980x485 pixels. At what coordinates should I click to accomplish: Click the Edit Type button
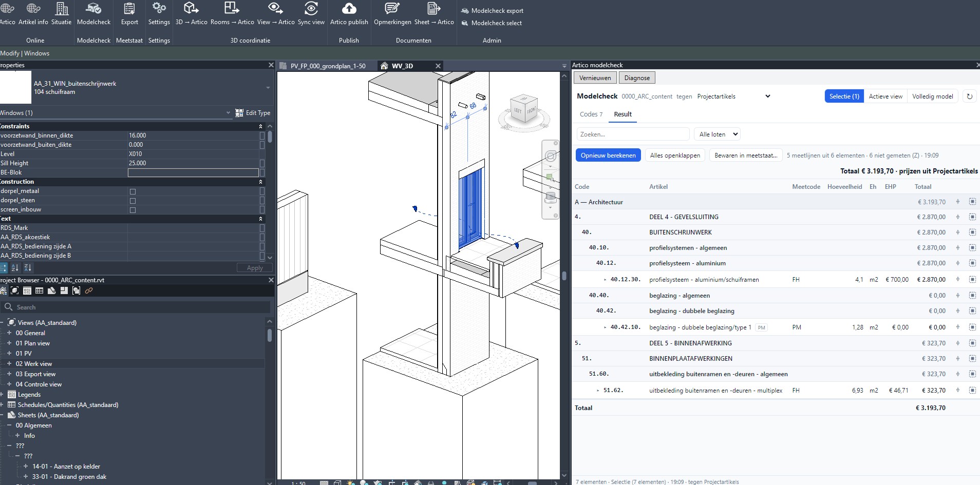253,113
